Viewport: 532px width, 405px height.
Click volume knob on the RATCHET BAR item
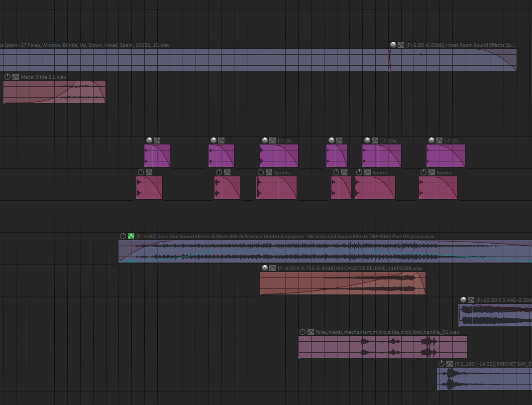441,363
